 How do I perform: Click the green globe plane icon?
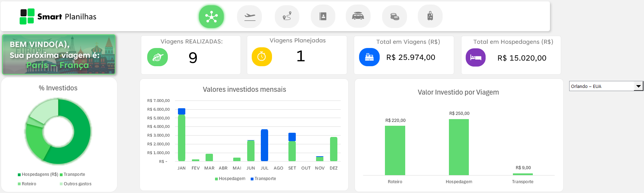click(x=157, y=57)
